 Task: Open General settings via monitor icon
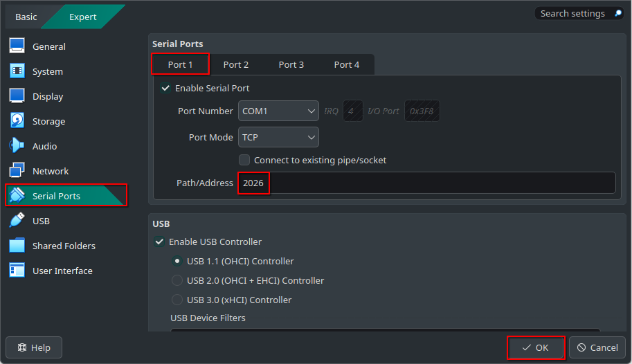[x=17, y=46]
